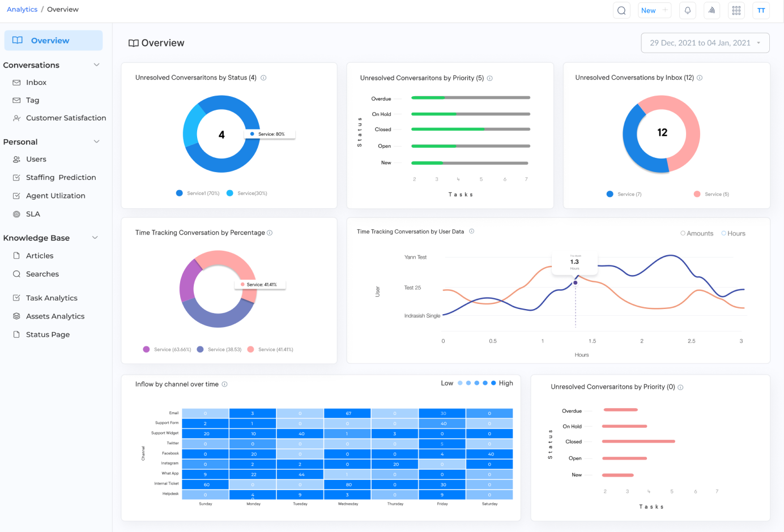The image size is (784, 532).
Task: Click the New button to create an item
Action: click(654, 10)
